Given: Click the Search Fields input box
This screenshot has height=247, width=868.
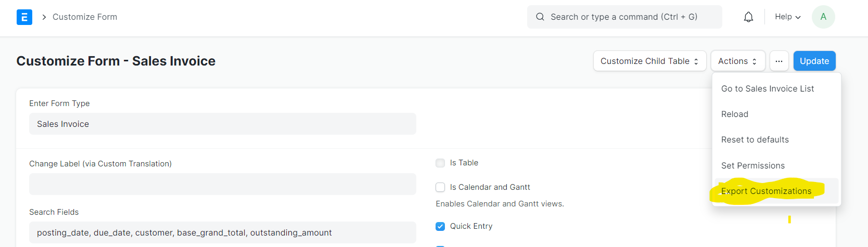Looking at the screenshot, I should click(x=223, y=232).
